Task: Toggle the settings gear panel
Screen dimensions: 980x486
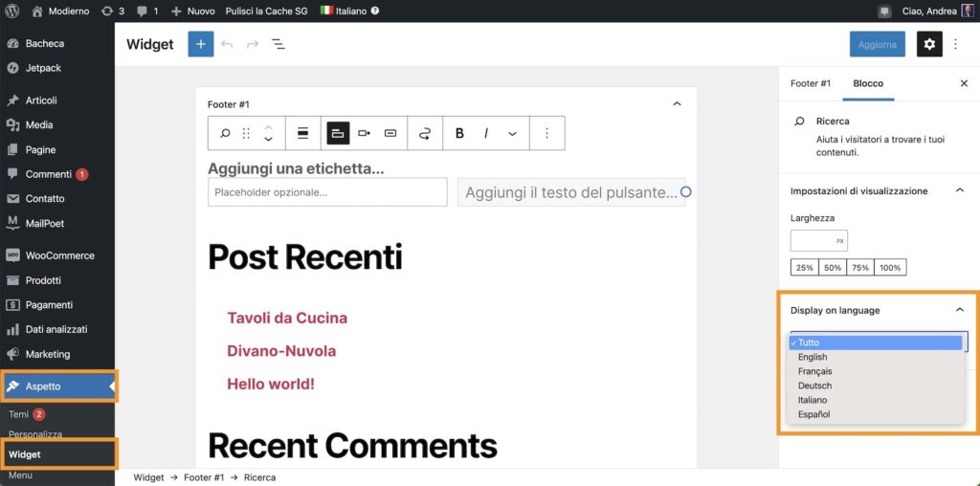Action: [929, 44]
